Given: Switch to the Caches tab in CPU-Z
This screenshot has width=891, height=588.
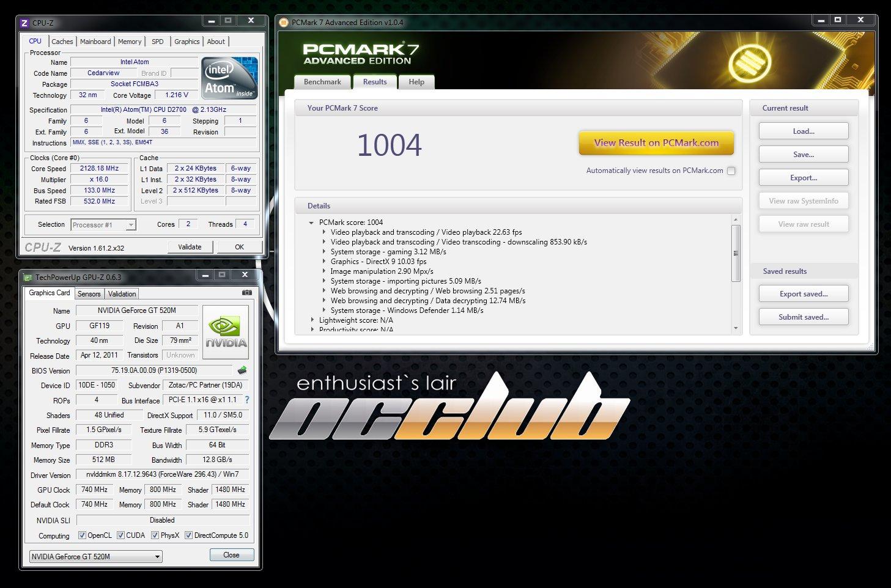Looking at the screenshot, I should [x=62, y=42].
